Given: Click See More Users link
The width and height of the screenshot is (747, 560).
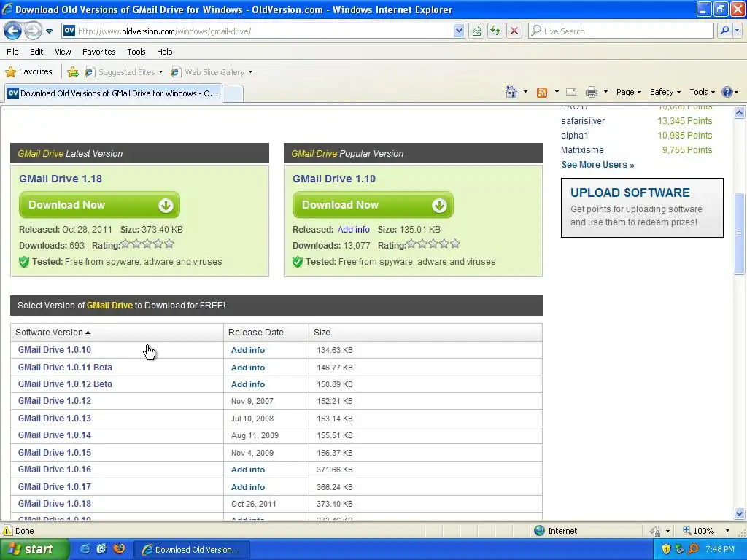Looking at the screenshot, I should point(598,165).
